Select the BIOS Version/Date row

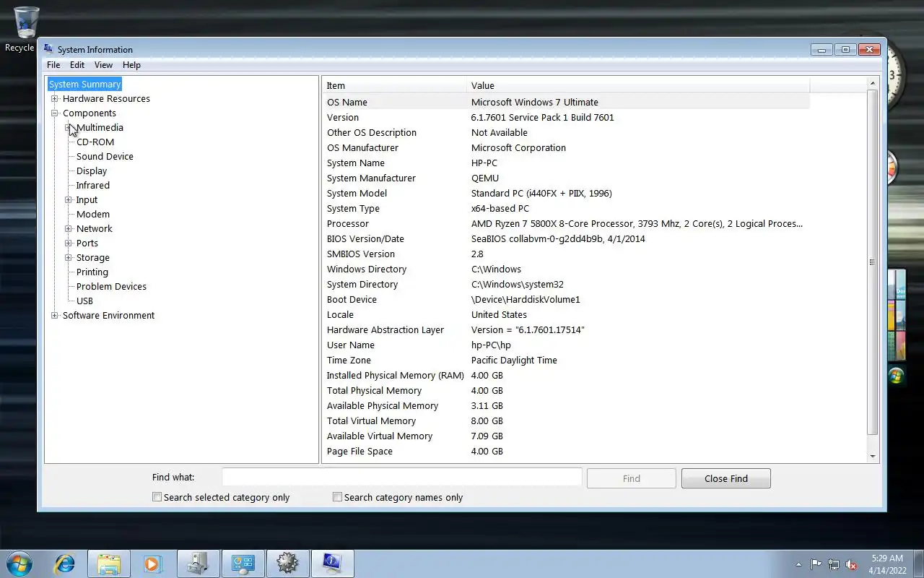coord(566,238)
